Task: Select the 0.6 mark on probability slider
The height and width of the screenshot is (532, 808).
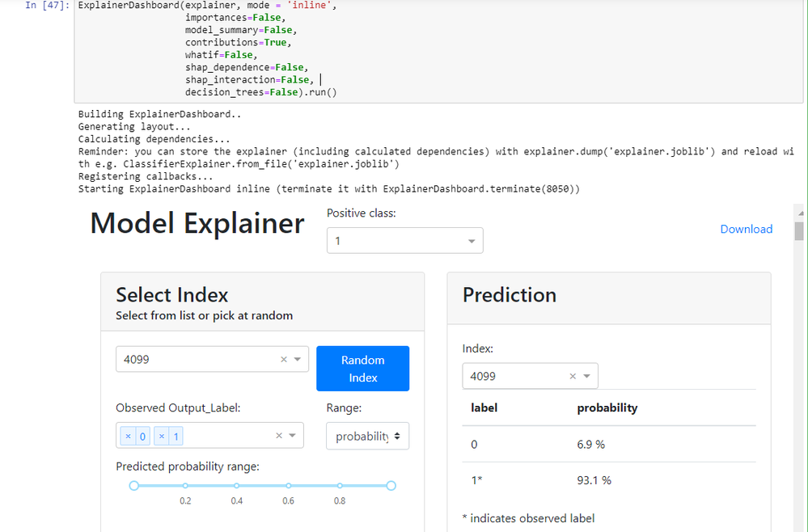Action: pos(288,486)
